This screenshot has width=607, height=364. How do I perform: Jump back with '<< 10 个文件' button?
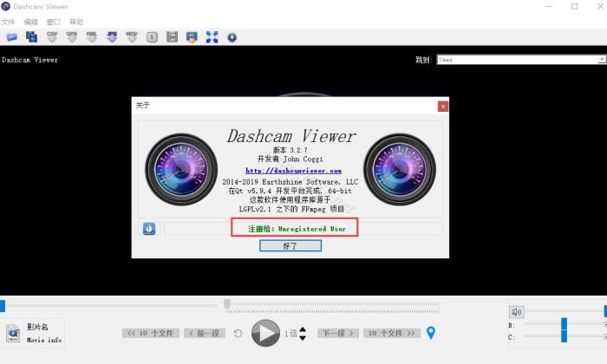[151, 333]
